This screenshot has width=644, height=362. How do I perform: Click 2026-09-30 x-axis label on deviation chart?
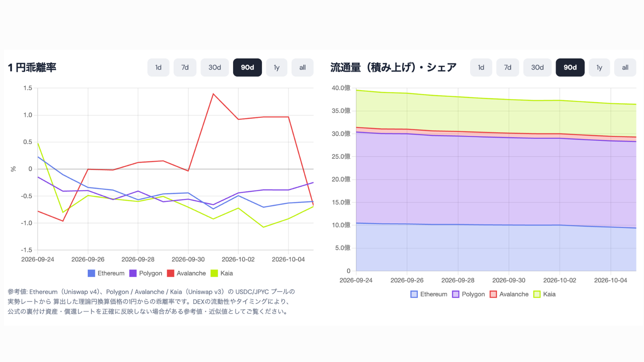(x=188, y=259)
